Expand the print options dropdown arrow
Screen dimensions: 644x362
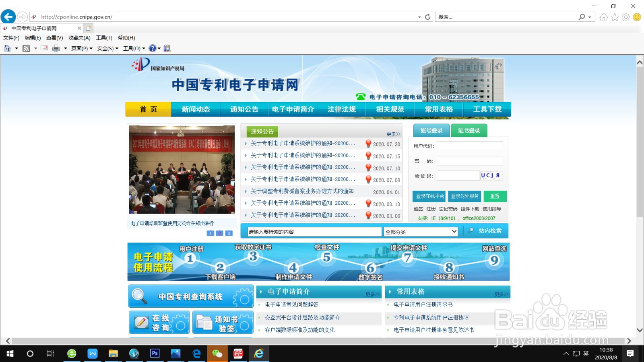coord(65,49)
